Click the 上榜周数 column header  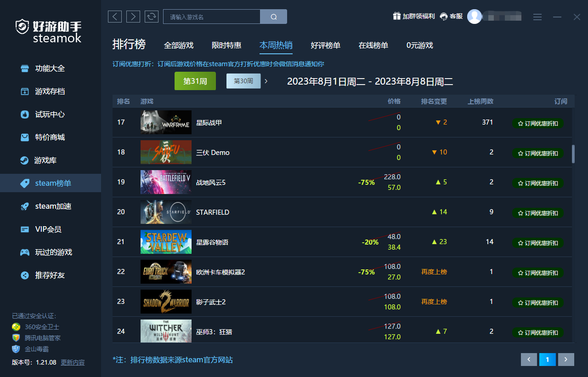(x=481, y=101)
